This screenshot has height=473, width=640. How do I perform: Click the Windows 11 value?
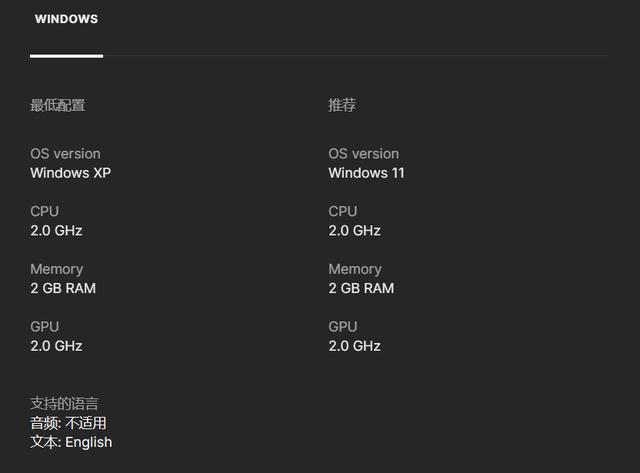pos(366,173)
